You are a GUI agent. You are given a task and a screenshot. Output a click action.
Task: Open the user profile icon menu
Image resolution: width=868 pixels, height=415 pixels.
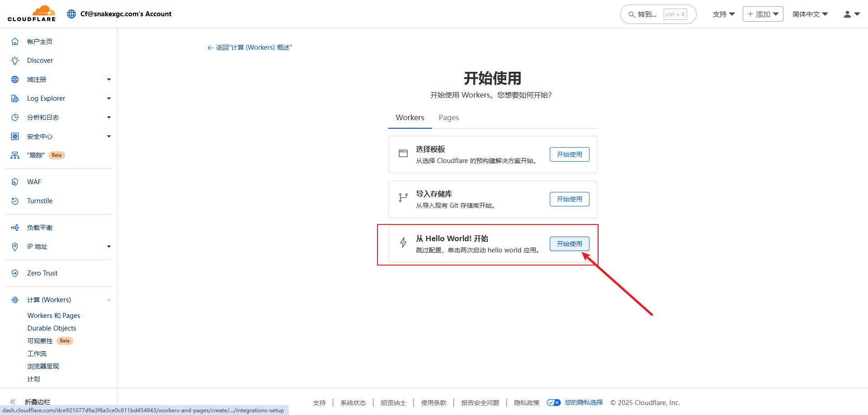pos(851,14)
